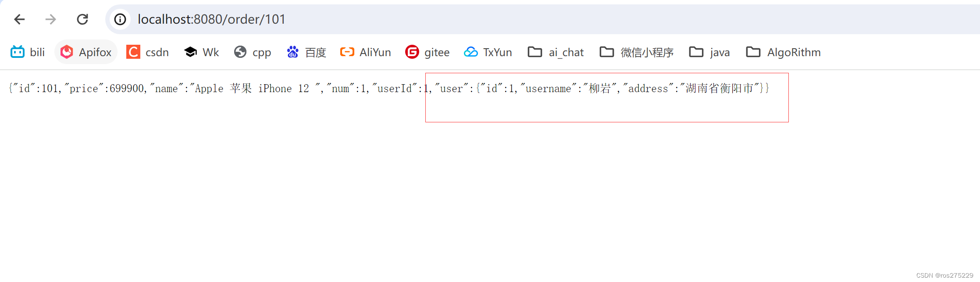Click the "address":"湖南省衡阳市" JSON text

click(x=691, y=89)
